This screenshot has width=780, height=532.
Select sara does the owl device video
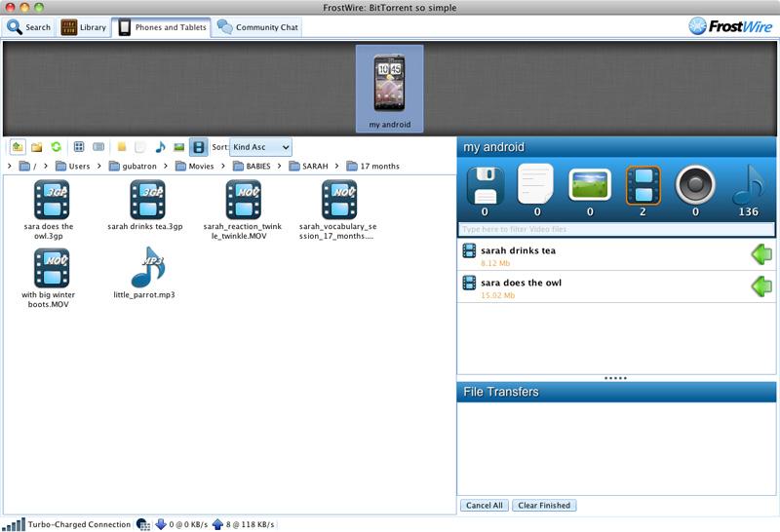tap(616, 286)
